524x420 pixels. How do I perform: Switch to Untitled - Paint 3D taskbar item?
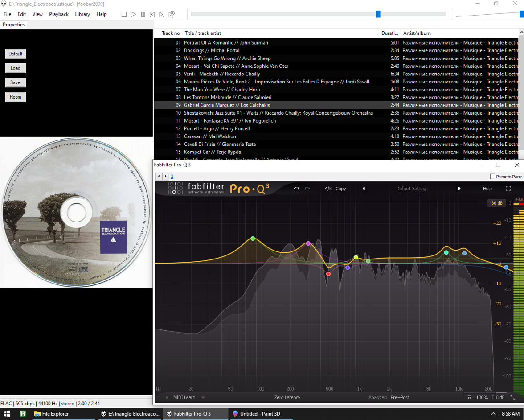click(x=261, y=414)
